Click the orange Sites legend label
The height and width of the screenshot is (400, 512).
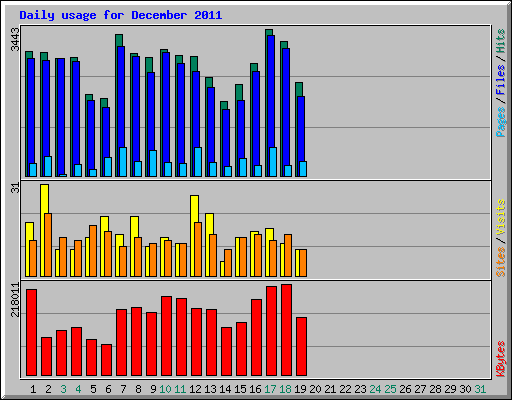pyautogui.click(x=500, y=262)
